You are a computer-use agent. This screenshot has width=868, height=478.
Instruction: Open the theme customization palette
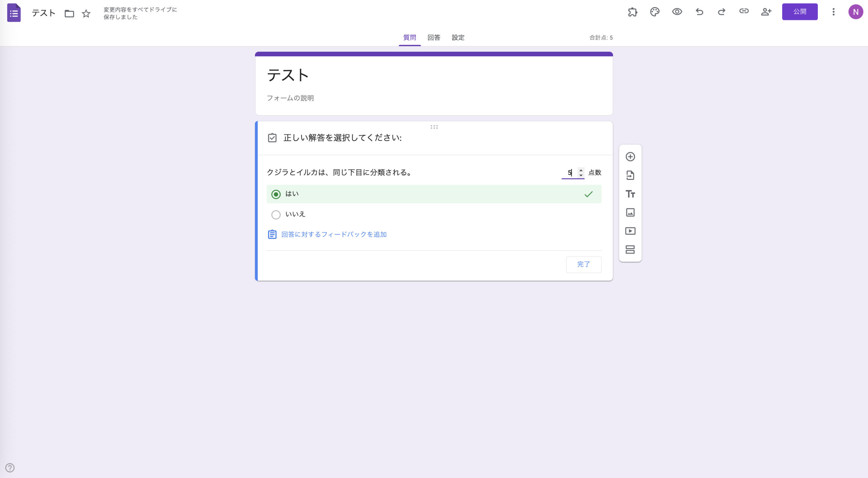[x=654, y=12]
